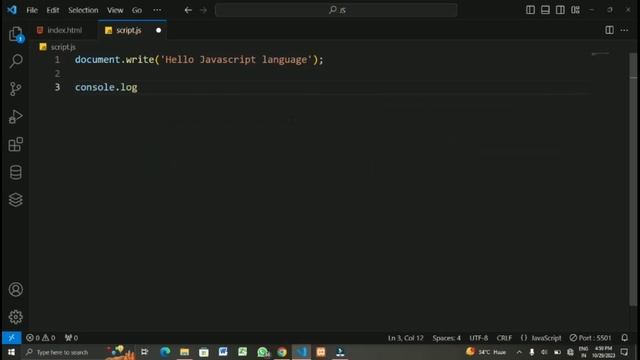This screenshot has width=640, height=360.
Task: Show hidden system tray icons
Action: click(x=519, y=352)
